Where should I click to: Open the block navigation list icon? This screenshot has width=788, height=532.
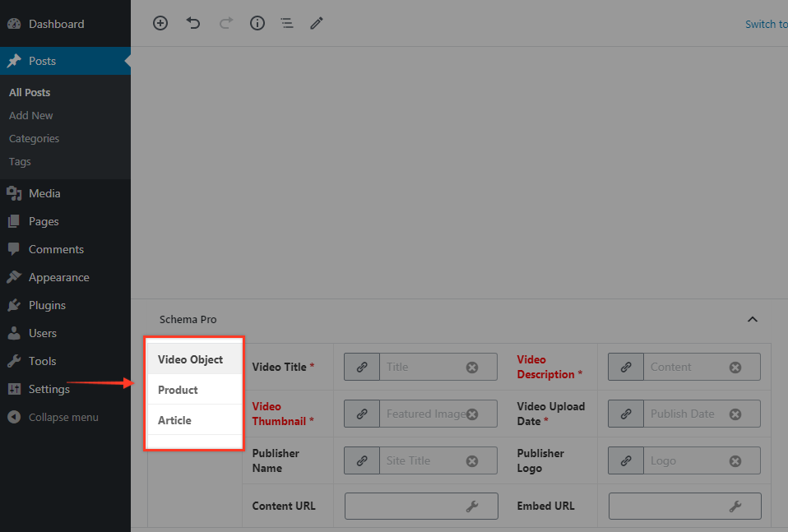(286, 24)
